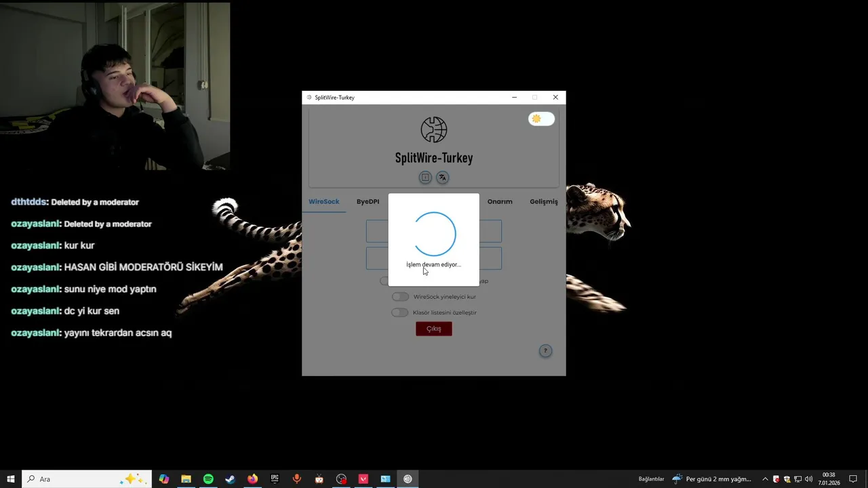Click chat message 'yayını tekrardan acsın aq'
The height and width of the screenshot is (488, 868).
coord(118,333)
